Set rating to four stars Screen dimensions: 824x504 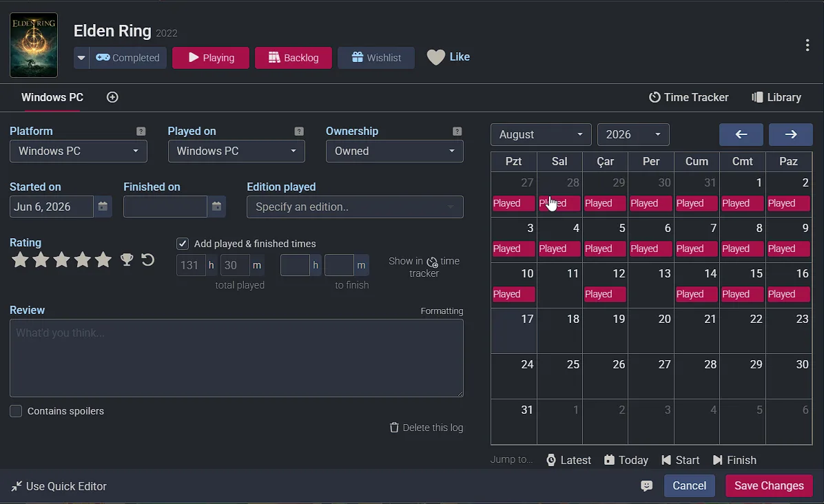pos(83,260)
